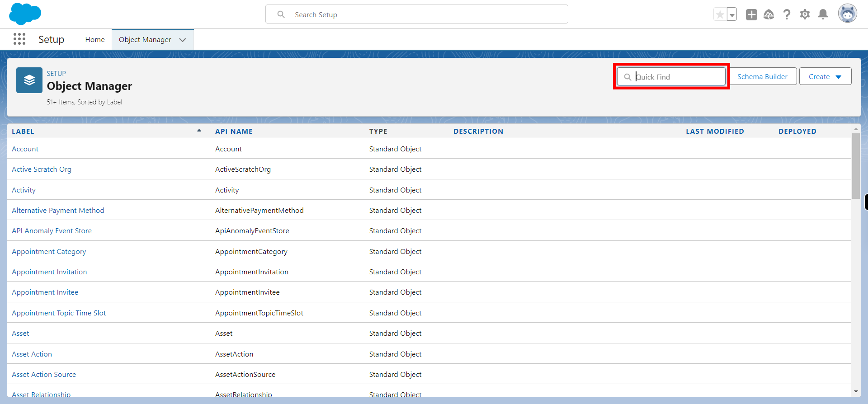Switch to the Home tab
This screenshot has width=868, height=404.
click(95, 40)
